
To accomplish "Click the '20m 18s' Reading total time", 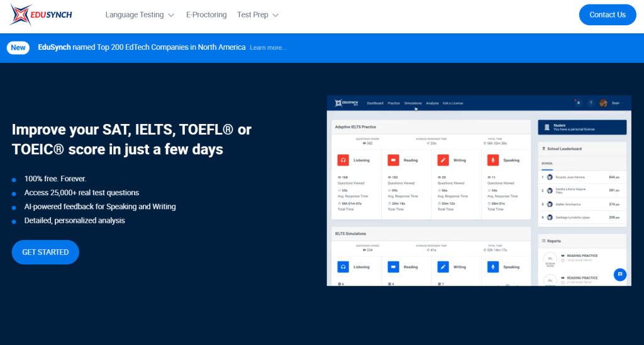I will coord(397,203).
